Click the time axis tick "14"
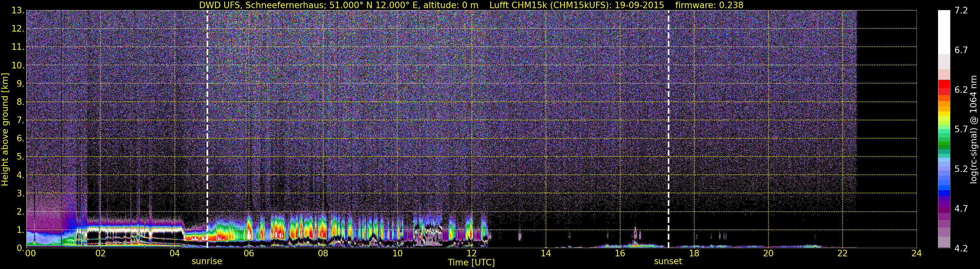980x269 pixels. coord(545,253)
